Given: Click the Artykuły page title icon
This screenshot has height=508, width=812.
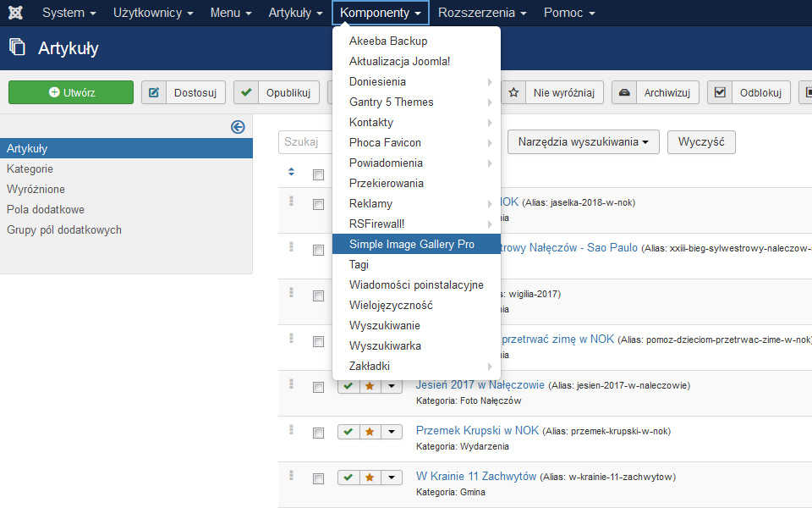Looking at the screenshot, I should pyautogui.click(x=17, y=47).
